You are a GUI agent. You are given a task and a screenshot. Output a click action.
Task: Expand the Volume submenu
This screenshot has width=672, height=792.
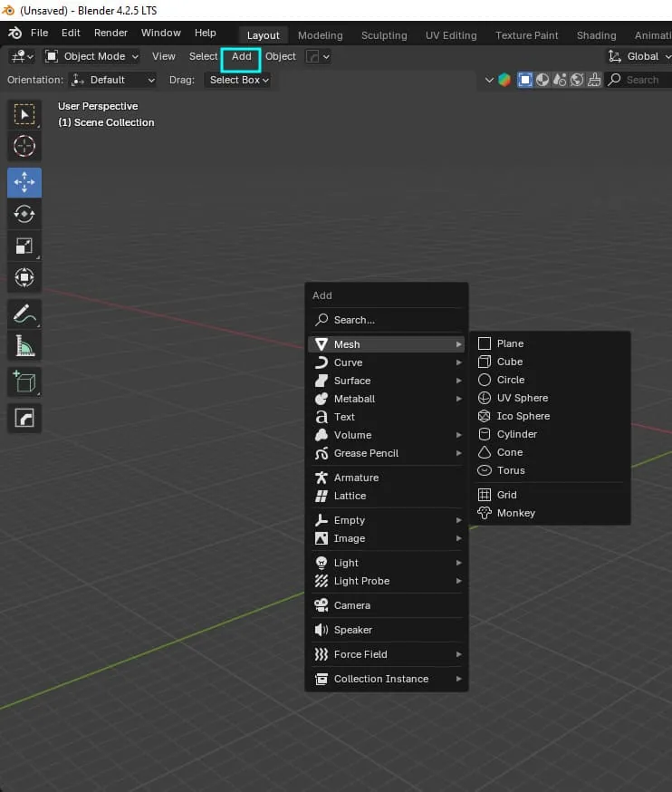click(386, 435)
